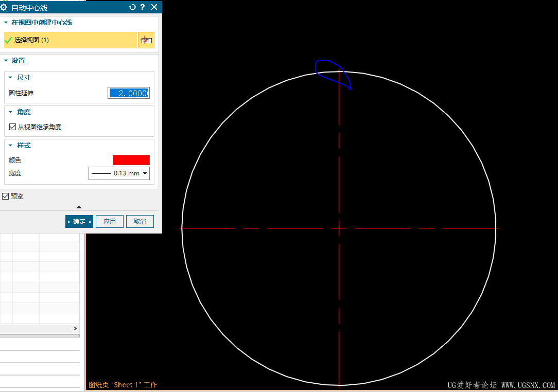Select the 选择视图 (1) row
The width and height of the screenshot is (558, 392).
tap(71, 40)
